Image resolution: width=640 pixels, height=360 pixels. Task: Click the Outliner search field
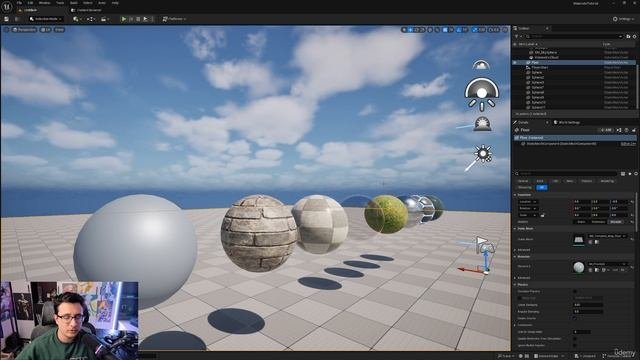(x=574, y=36)
